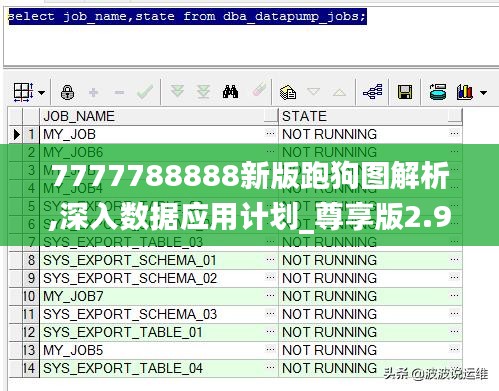This screenshot has width=499, height=391.
Task: Click the fetch next page icon
Action: pyautogui.click(x=177, y=91)
